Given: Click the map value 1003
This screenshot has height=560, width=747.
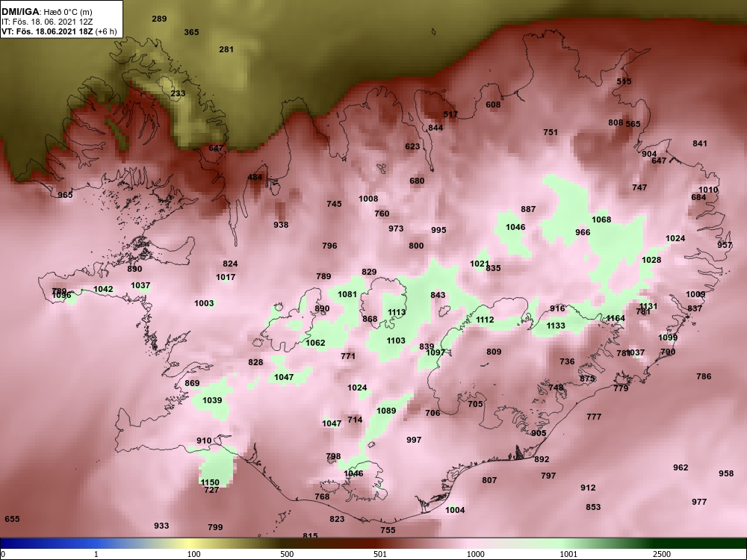Looking at the screenshot, I should click(204, 303).
